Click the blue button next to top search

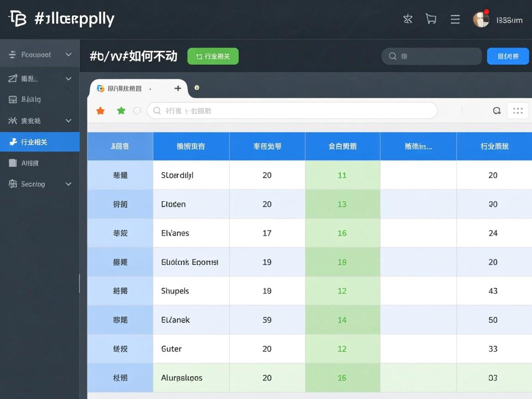pyautogui.click(x=508, y=56)
